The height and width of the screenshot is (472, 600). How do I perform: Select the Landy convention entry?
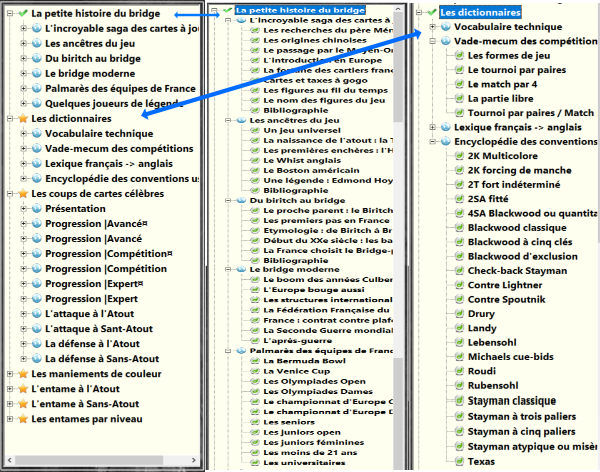click(481, 327)
